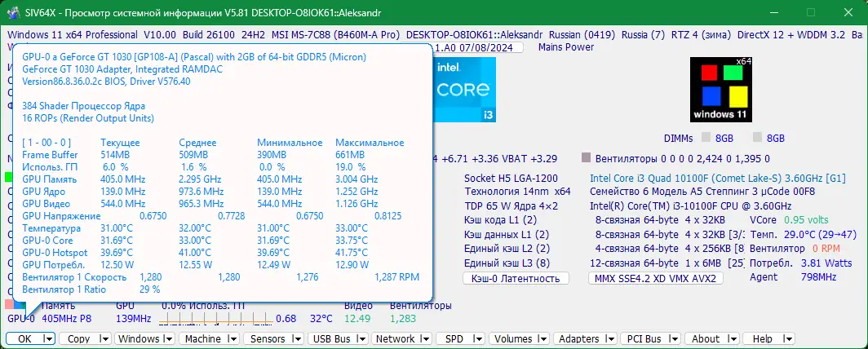Click the MSI MS-7C88 (B460M-A Pro) text

coord(335,35)
